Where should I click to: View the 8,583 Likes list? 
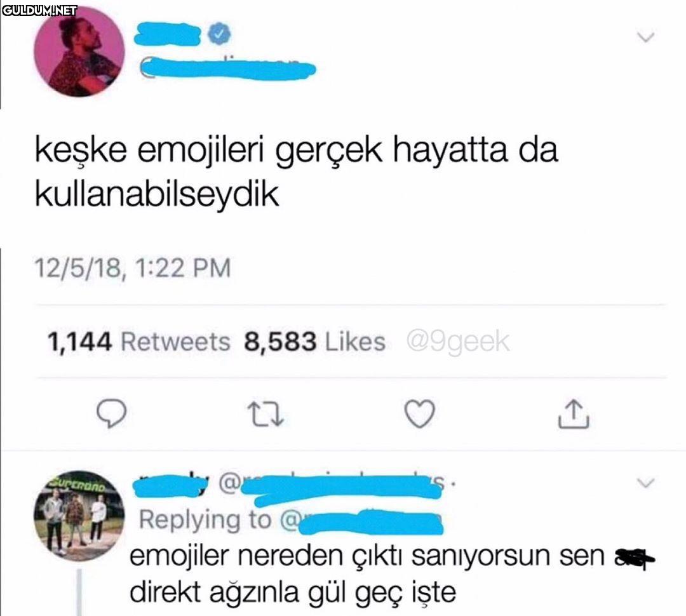click(315, 342)
